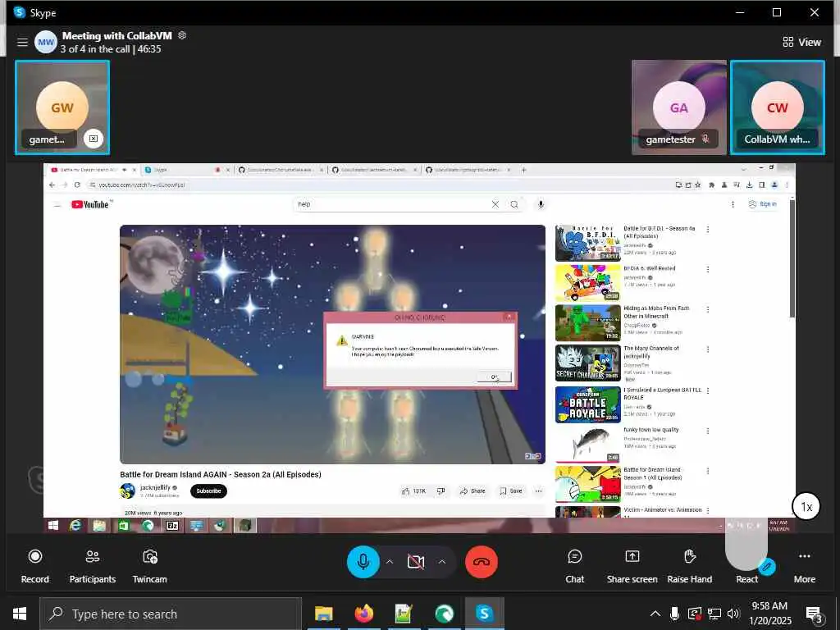Viewport: 840px width, 630px height.
Task: Mute the microphone
Action: 363,561
